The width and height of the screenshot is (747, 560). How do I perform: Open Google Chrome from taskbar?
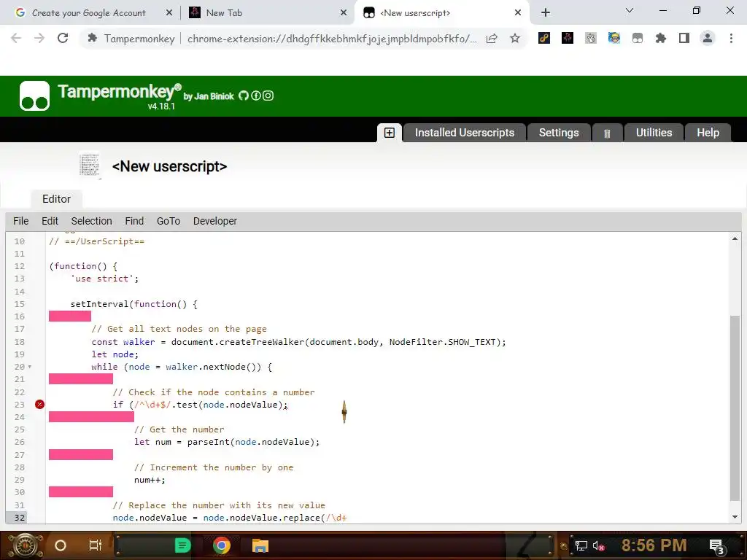coord(222,545)
